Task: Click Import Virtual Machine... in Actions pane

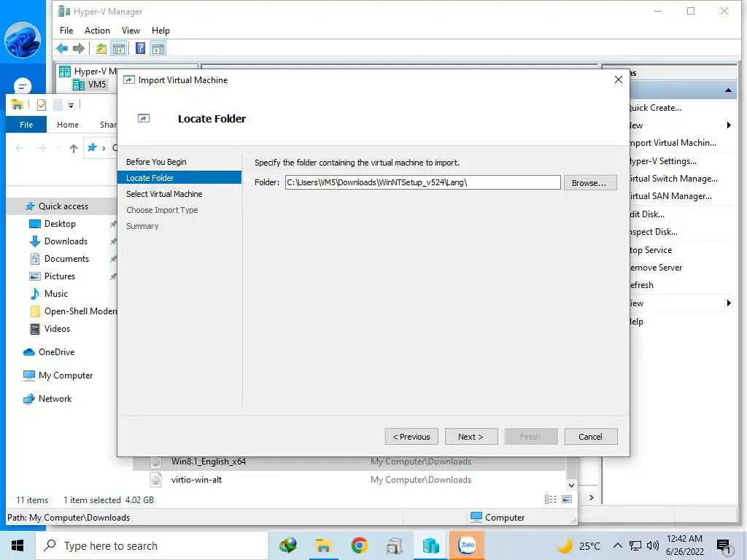Action: coord(672,143)
